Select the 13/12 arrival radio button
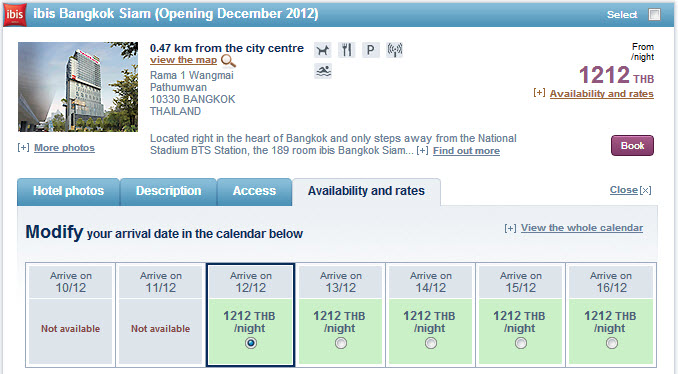The height and width of the screenshot is (374, 678). 341,343
